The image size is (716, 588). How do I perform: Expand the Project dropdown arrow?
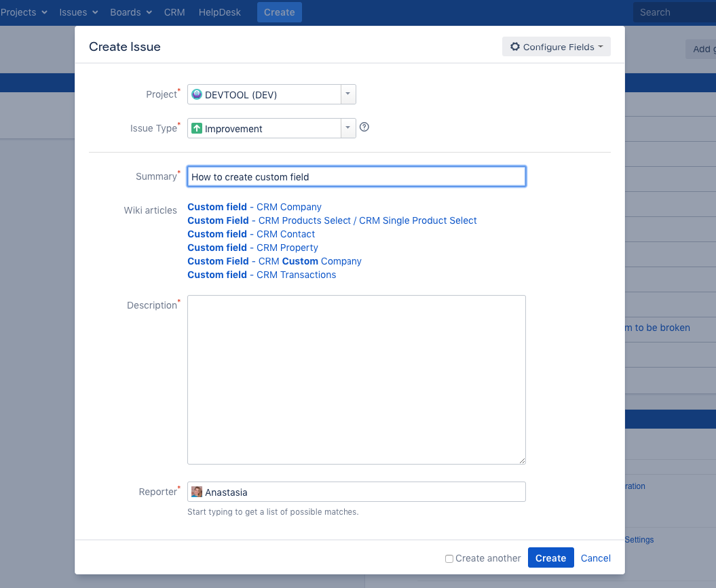pyautogui.click(x=347, y=95)
